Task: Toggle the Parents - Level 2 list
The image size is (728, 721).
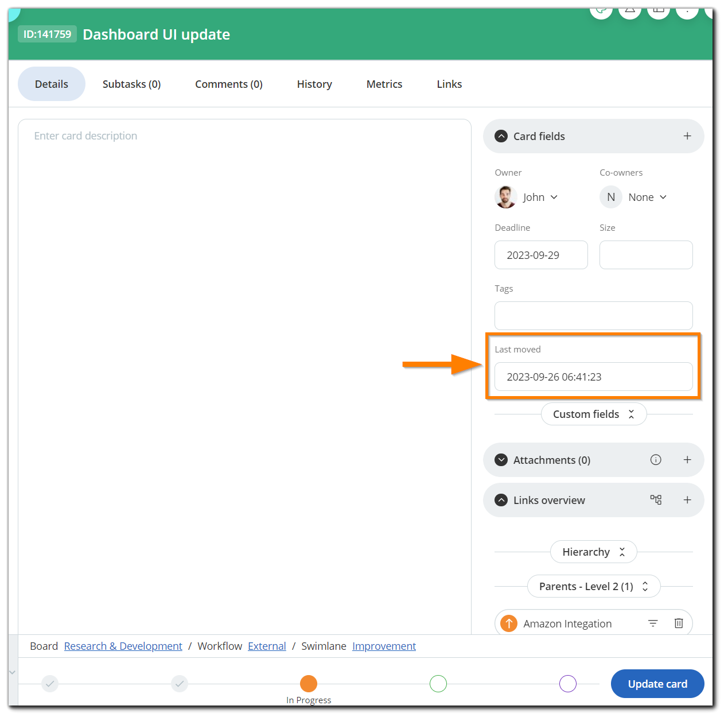Action: pyautogui.click(x=593, y=587)
